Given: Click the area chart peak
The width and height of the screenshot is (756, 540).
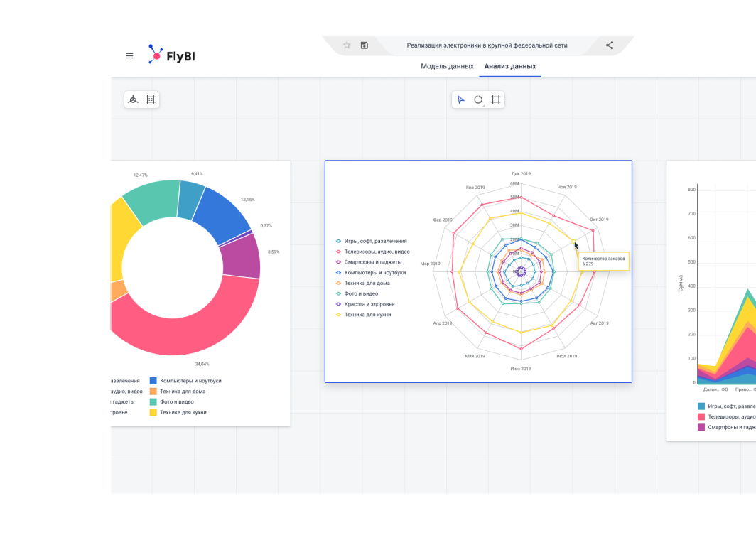Looking at the screenshot, I should [x=747, y=290].
